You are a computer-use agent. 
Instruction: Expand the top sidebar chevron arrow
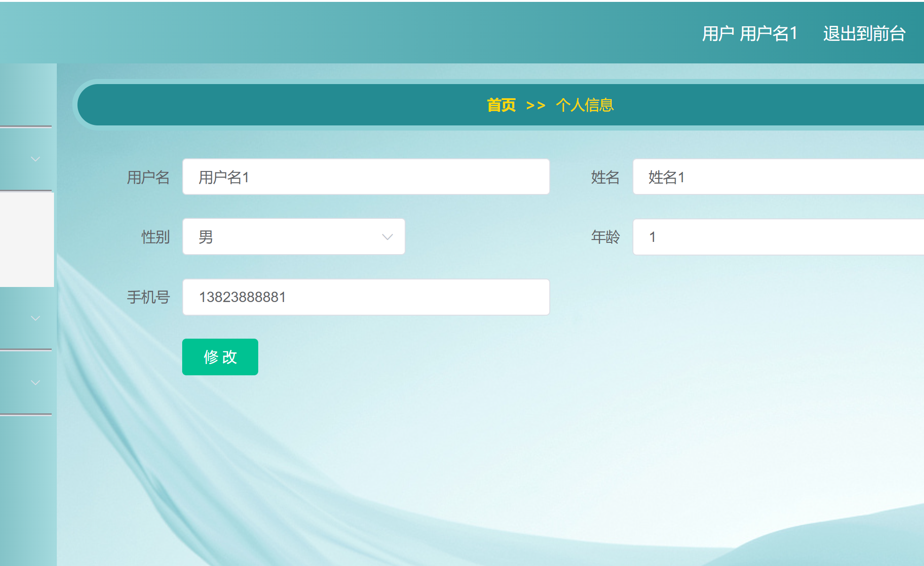[x=35, y=159]
